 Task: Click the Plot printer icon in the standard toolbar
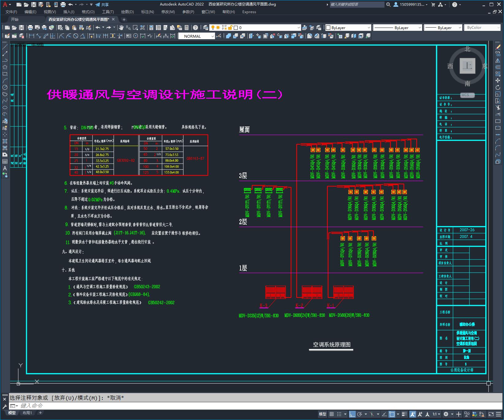click(x=30, y=28)
